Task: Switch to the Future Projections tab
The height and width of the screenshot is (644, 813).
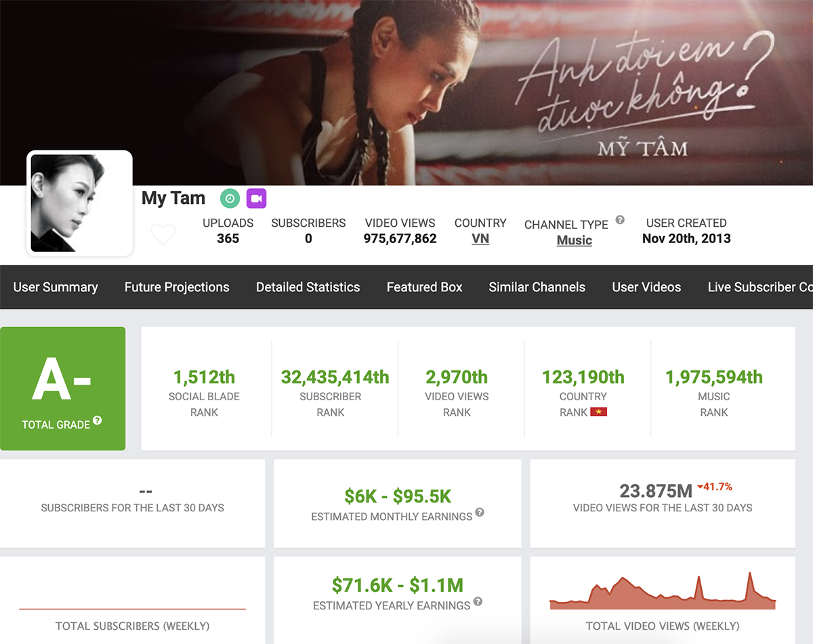Action: point(177,287)
